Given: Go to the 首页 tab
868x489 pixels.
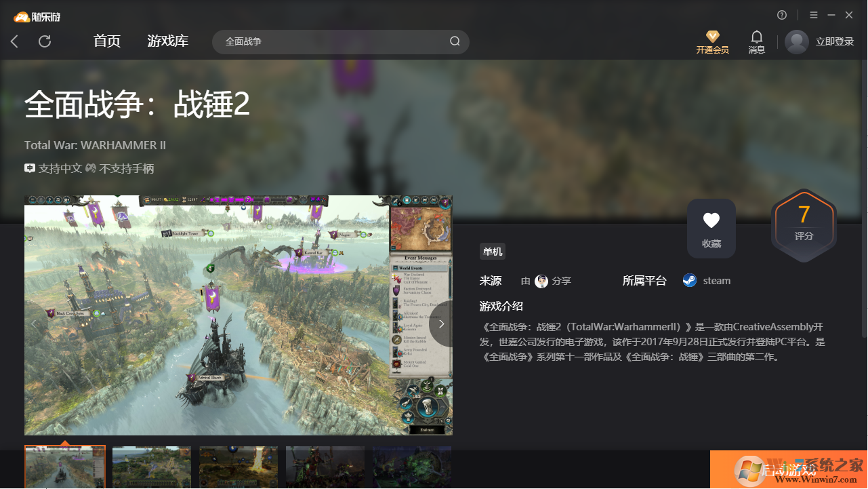Looking at the screenshot, I should (107, 41).
